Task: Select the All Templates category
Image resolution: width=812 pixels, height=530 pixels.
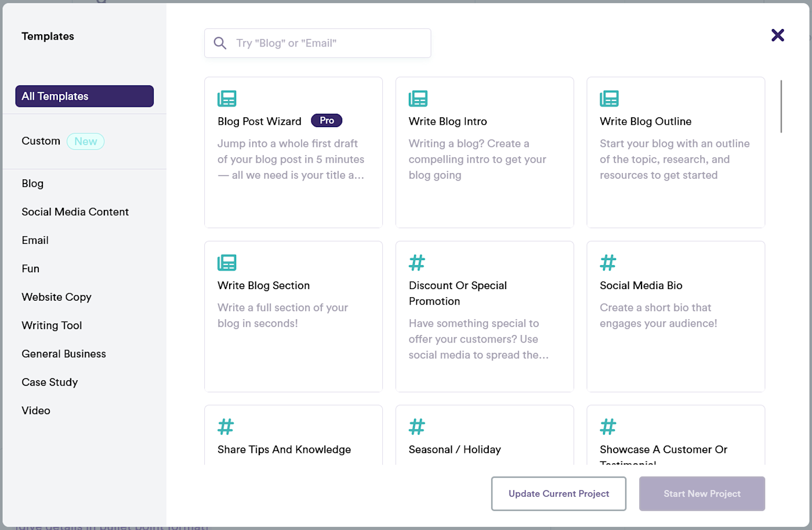Action: coord(85,96)
